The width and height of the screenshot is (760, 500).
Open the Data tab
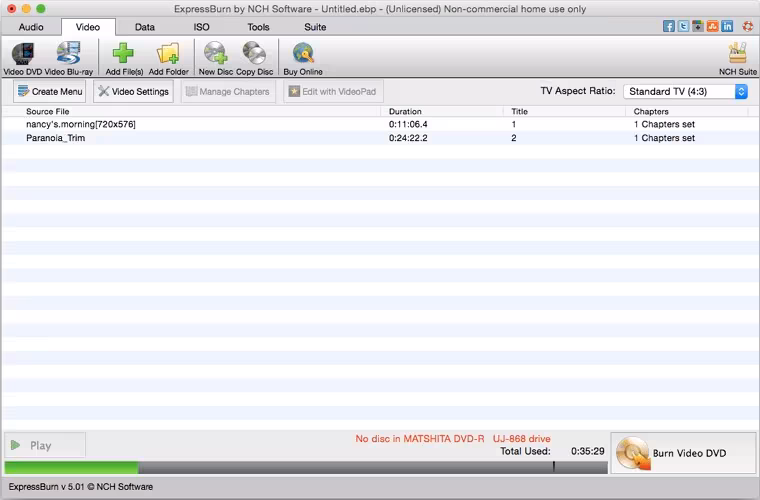pos(144,27)
